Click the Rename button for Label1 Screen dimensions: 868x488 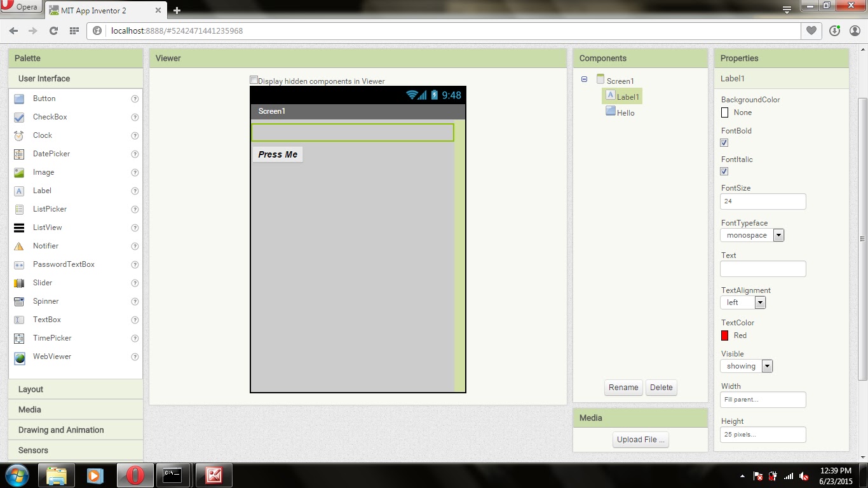click(x=623, y=387)
